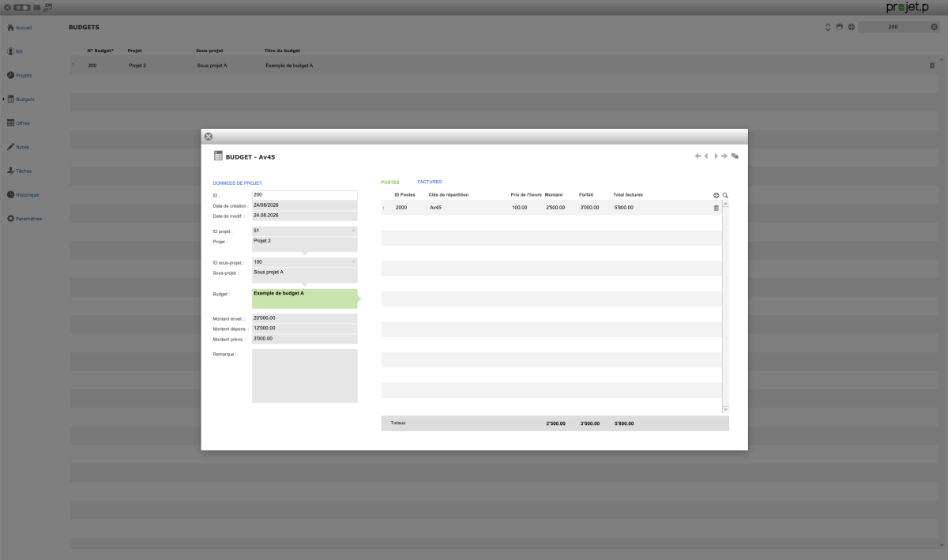
Task: Open the Offres sidebar section
Action: [x=19, y=123]
